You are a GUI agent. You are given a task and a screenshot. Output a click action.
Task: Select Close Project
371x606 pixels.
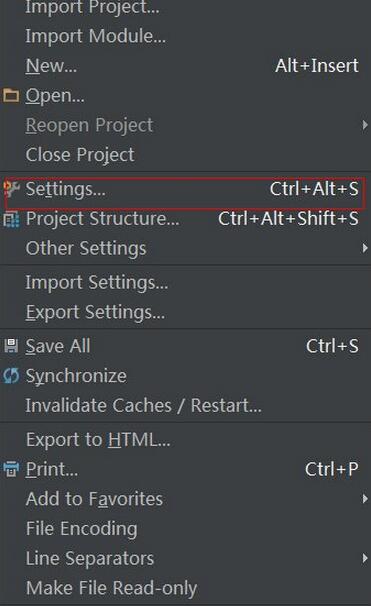tap(80, 155)
